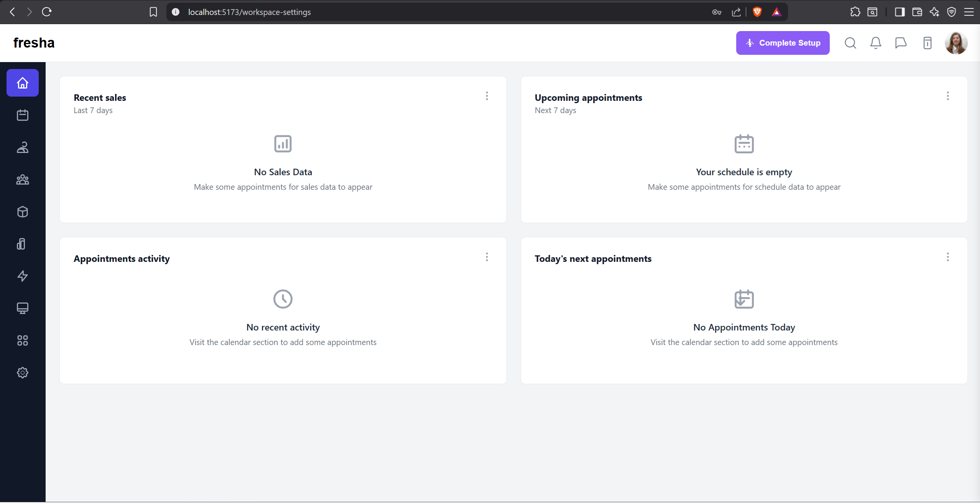Open the user profile avatar

956,43
